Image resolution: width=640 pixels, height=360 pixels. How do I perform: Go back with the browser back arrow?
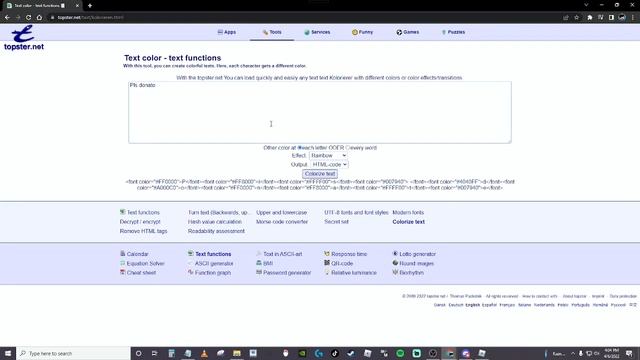pyautogui.click(x=7, y=18)
